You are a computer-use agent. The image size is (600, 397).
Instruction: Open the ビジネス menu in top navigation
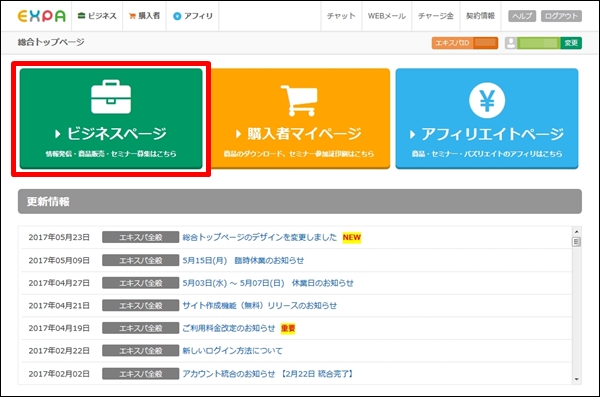tap(97, 16)
